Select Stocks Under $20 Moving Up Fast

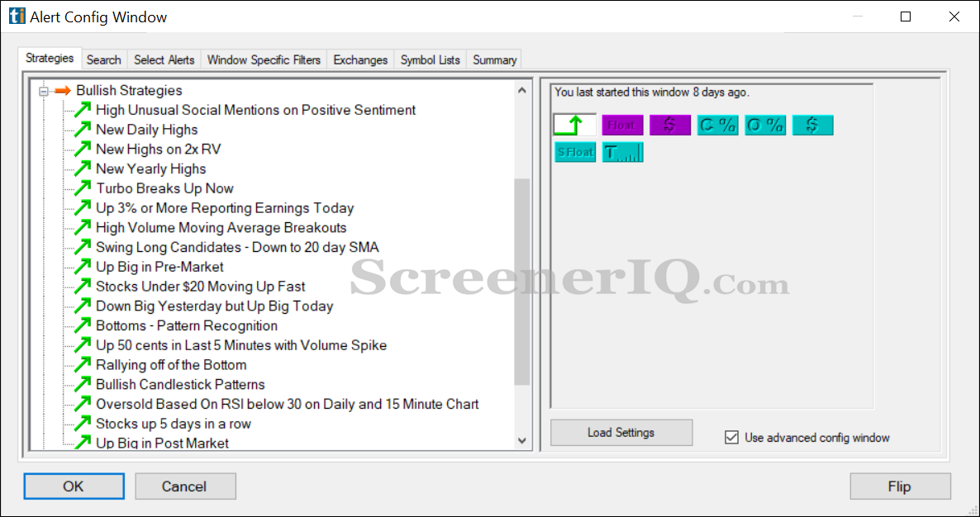201,287
